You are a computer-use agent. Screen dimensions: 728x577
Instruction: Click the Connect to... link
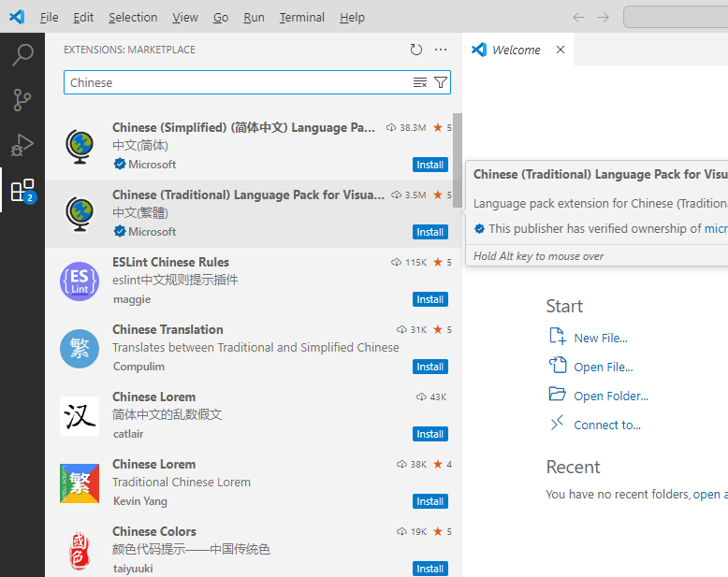607,425
